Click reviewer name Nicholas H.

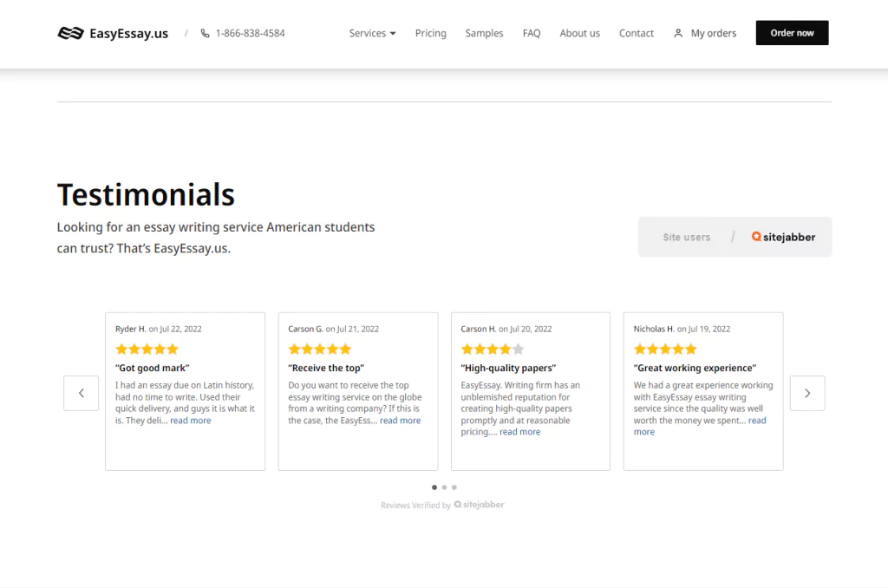click(x=654, y=329)
